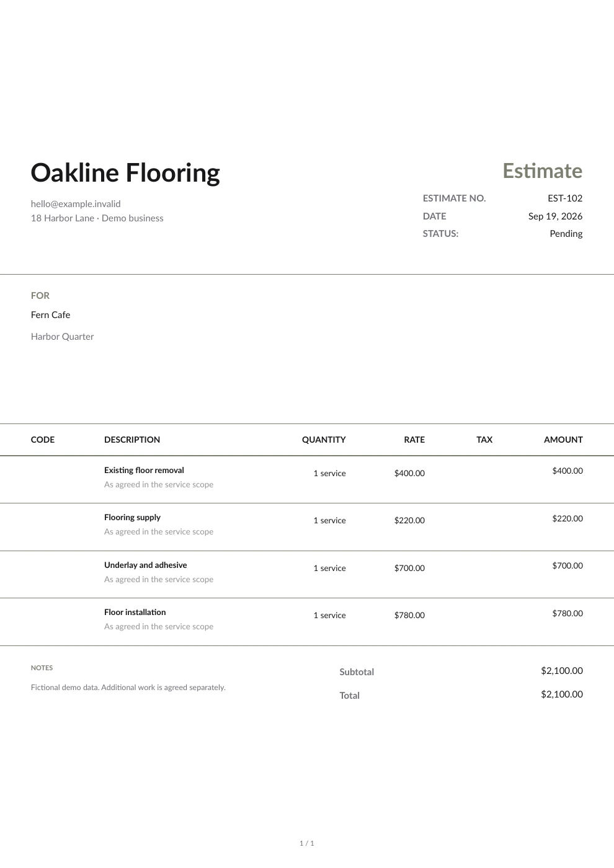
Task: Click the STATUS: label
Action: tap(440, 234)
